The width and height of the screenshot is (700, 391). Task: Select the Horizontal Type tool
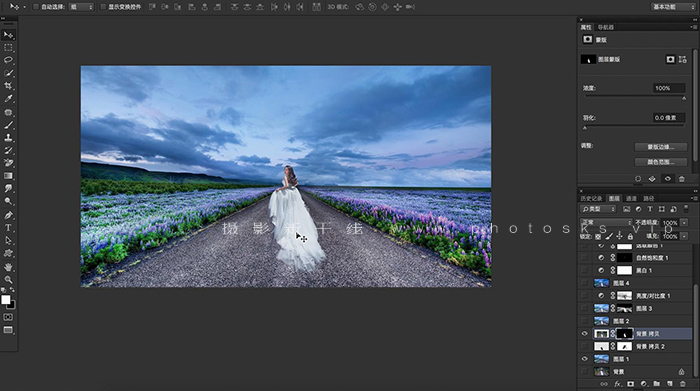[8, 228]
